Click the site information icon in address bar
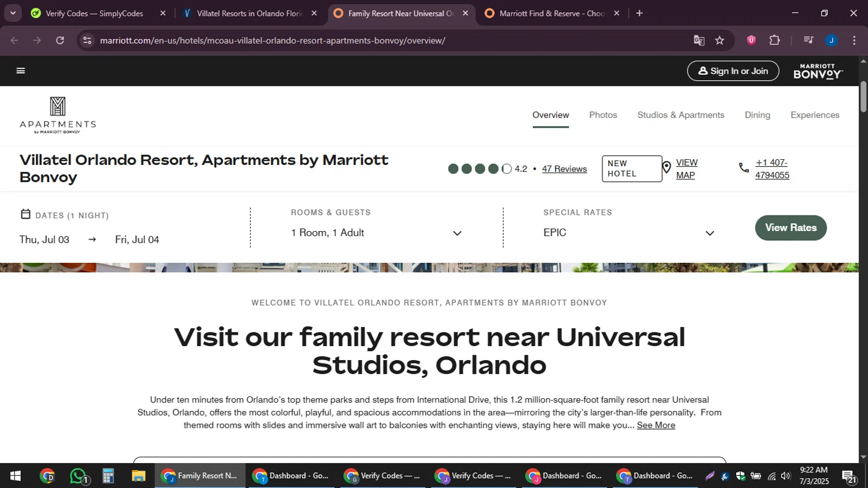 87,41
